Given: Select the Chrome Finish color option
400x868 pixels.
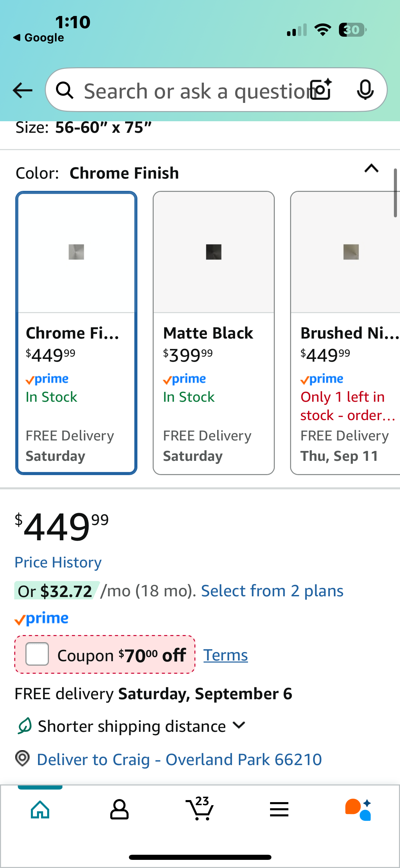Looking at the screenshot, I should tap(76, 333).
